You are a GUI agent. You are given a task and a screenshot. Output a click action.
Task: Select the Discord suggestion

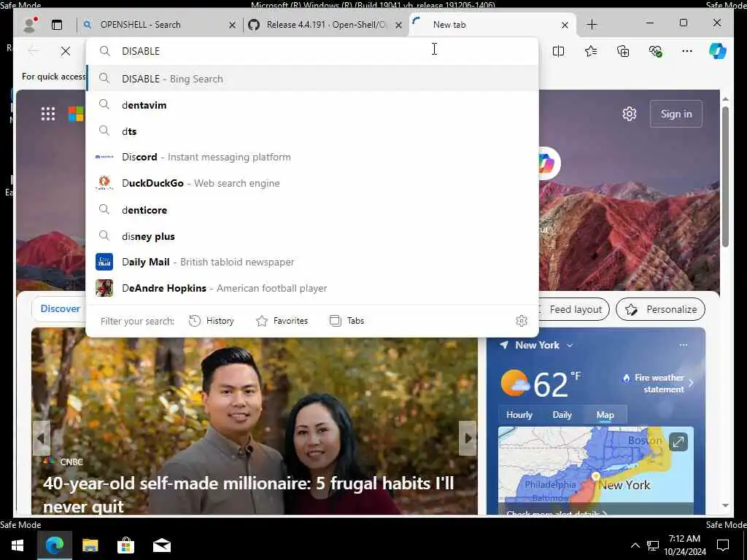pos(312,157)
